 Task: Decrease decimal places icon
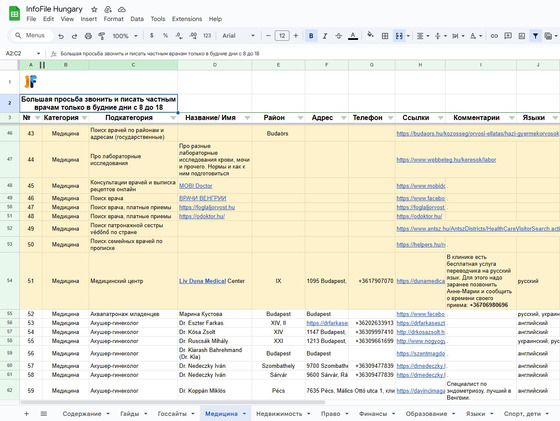179,36
